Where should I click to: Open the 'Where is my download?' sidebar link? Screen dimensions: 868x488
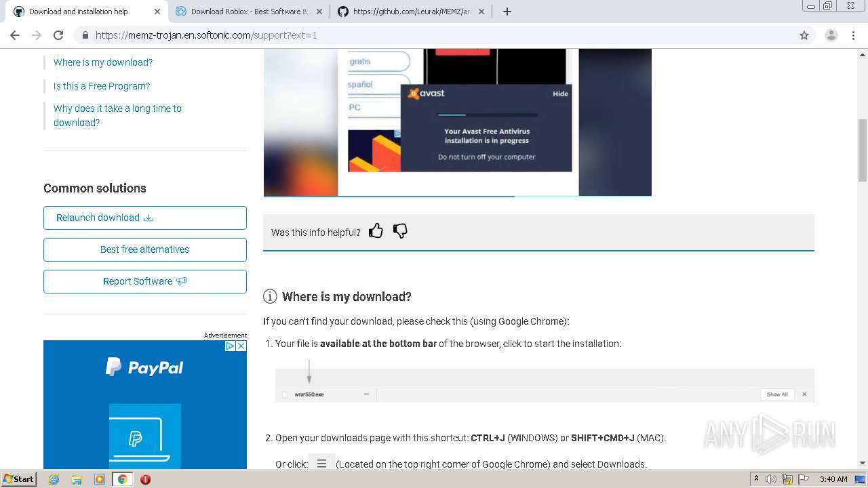tap(103, 62)
